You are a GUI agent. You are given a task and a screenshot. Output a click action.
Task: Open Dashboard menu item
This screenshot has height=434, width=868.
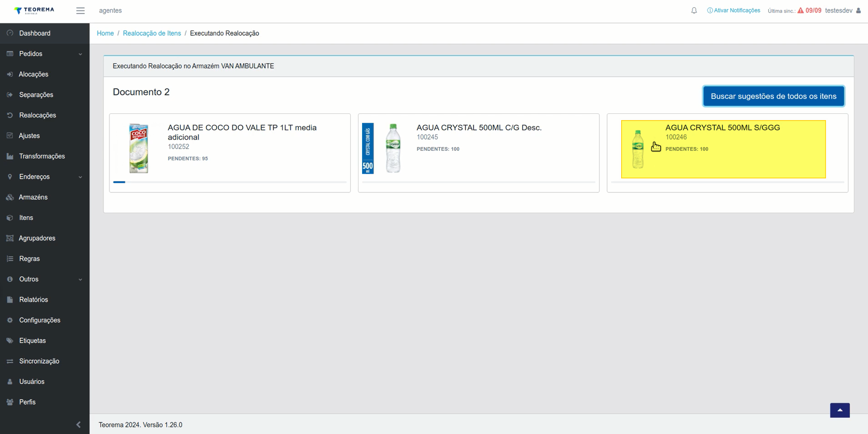click(x=45, y=33)
